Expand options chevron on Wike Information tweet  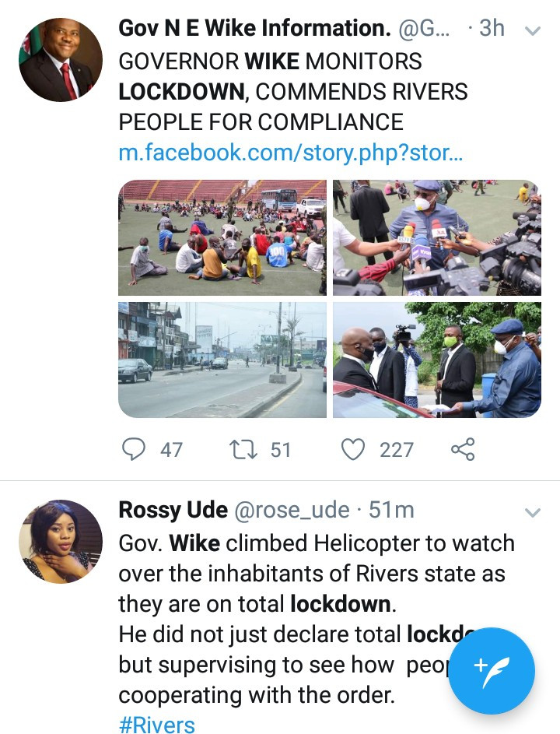tap(533, 32)
